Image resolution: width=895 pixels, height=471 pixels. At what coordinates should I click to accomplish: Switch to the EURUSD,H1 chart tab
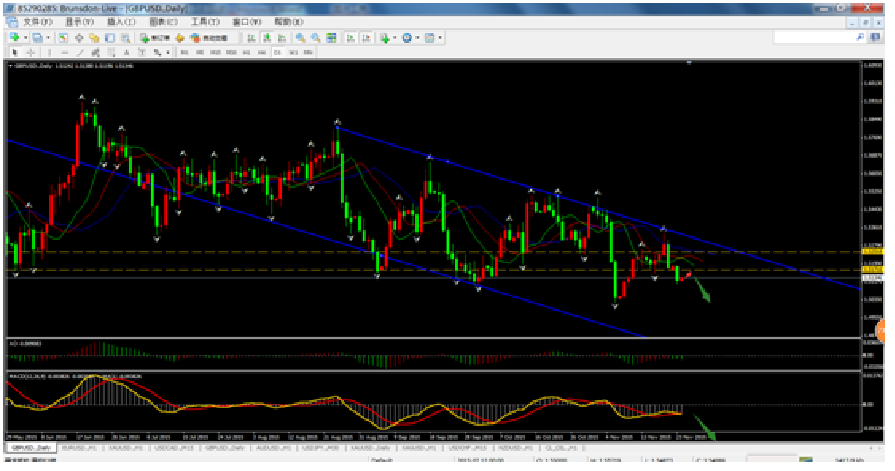point(79,448)
